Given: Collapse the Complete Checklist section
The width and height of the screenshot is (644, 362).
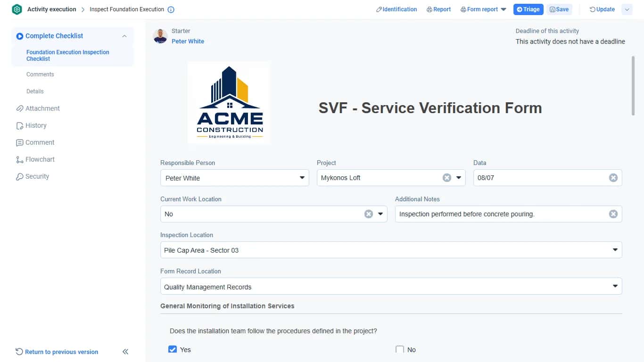Looking at the screenshot, I should [x=124, y=36].
